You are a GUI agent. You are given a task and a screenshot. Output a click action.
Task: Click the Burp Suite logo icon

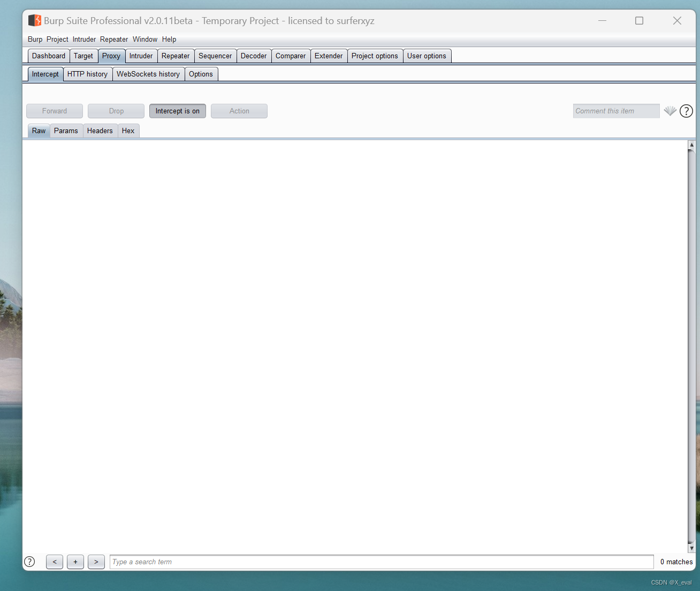[35, 20]
